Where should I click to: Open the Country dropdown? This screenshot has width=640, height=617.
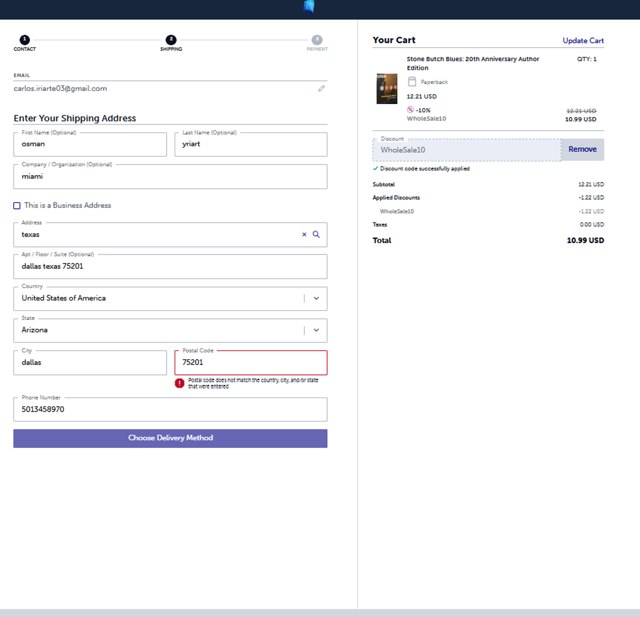click(316, 298)
